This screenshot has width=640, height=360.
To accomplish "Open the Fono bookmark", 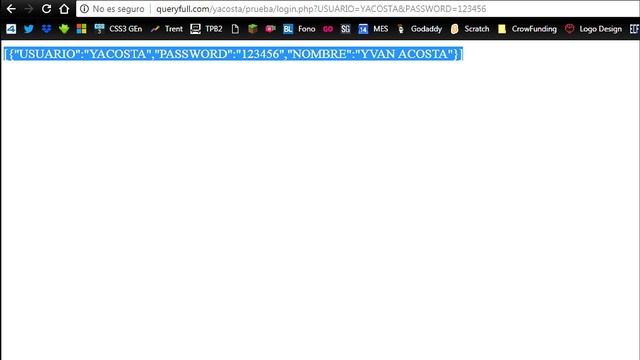I will [306, 29].
